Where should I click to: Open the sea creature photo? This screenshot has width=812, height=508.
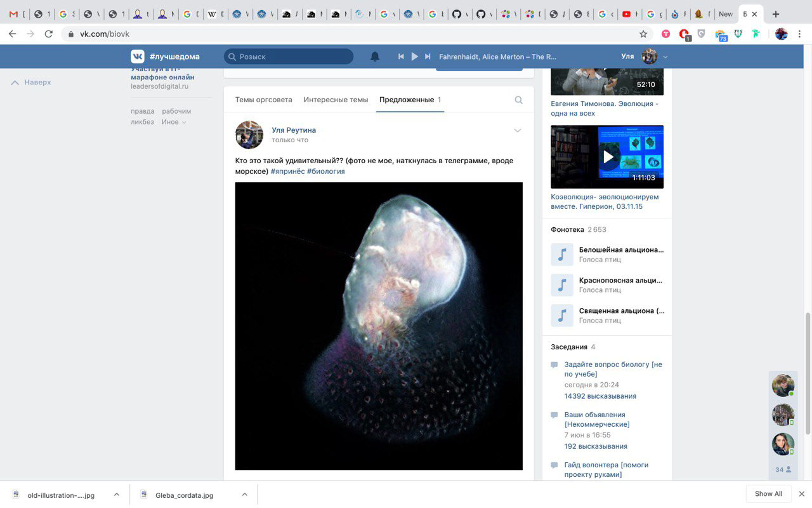pyautogui.click(x=379, y=326)
